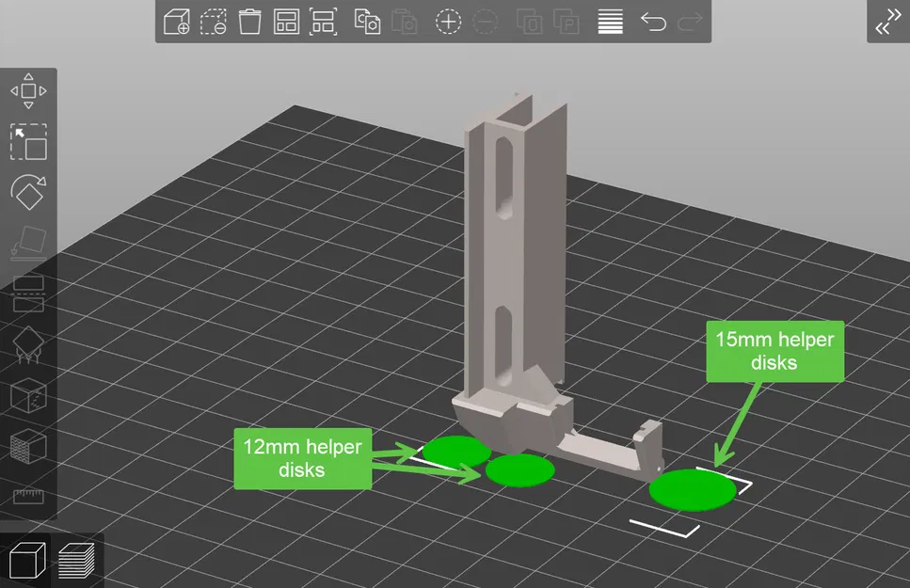Click the Add object icon
The width and height of the screenshot is (910, 588).
click(x=176, y=22)
